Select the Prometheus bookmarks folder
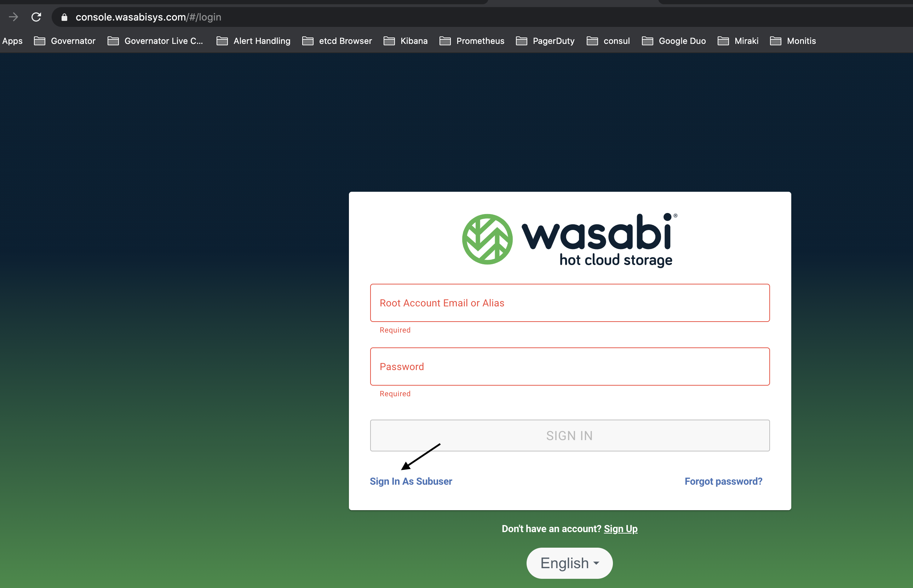 point(473,41)
